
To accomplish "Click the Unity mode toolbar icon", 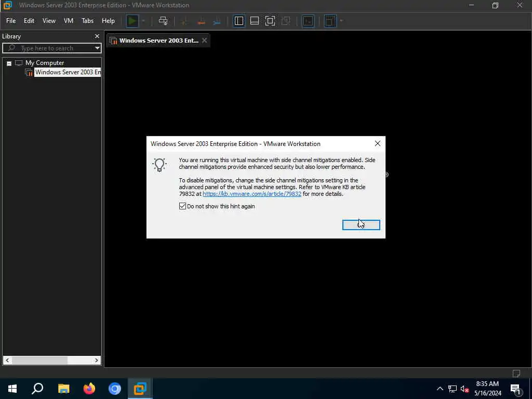I will [286, 21].
